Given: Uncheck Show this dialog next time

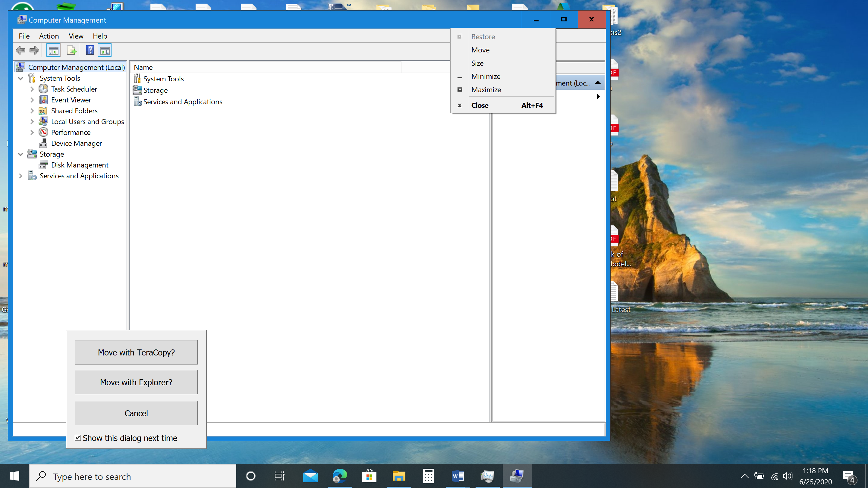Looking at the screenshot, I should pyautogui.click(x=78, y=438).
